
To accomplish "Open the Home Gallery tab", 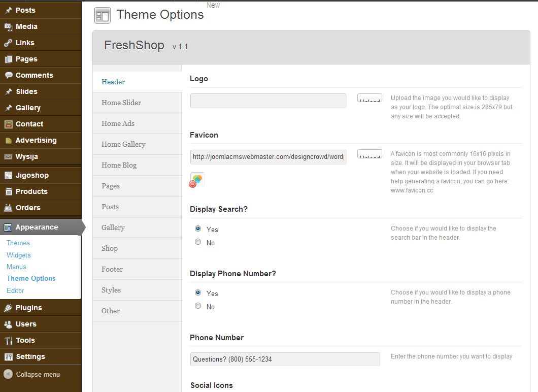I will (137, 144).
